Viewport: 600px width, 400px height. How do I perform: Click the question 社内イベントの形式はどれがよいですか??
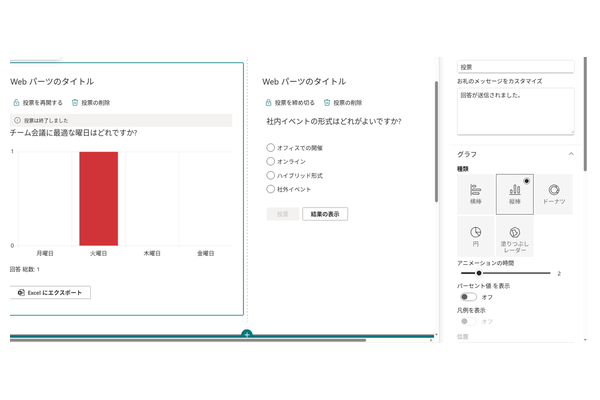click(334, 121)
